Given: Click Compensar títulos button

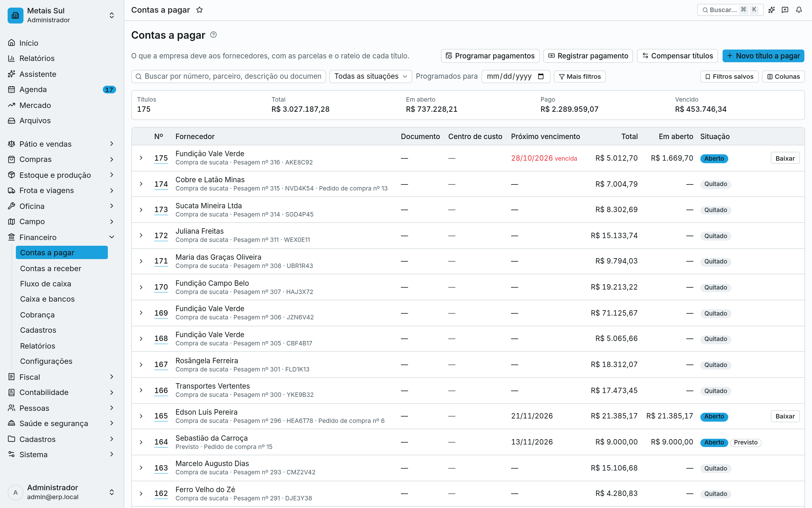Looking at the screenshot, I should [x=677, y=56].
